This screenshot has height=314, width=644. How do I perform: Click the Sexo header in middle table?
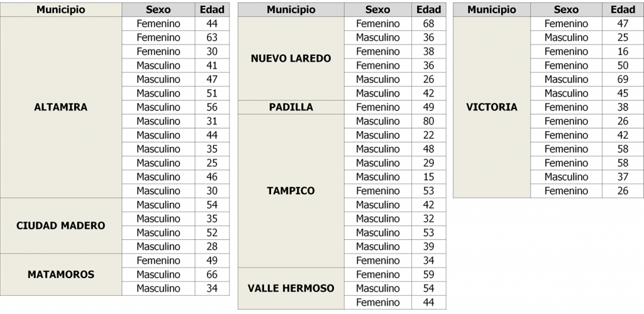coord(378,10)
